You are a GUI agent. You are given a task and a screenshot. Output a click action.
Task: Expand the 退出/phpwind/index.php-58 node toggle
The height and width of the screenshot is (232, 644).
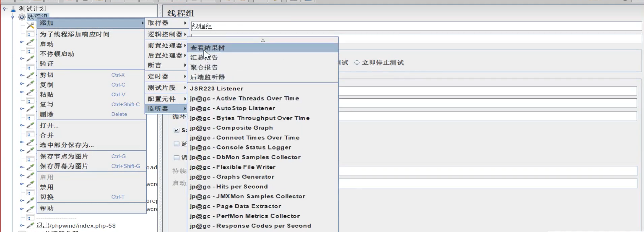[x=22, y=225]
